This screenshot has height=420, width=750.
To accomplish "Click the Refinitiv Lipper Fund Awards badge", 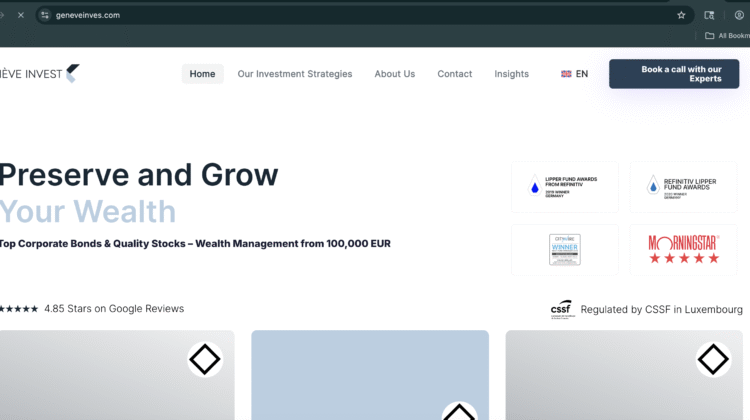I will click(683, 187).
